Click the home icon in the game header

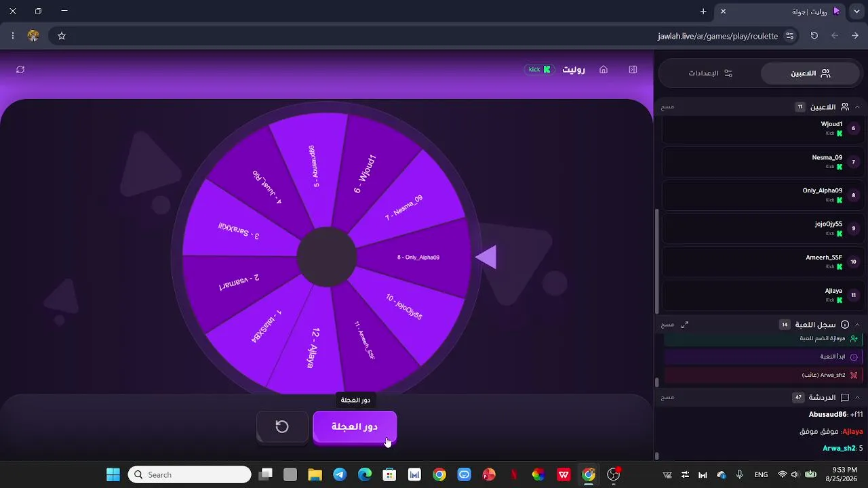(x=604, y=70)
